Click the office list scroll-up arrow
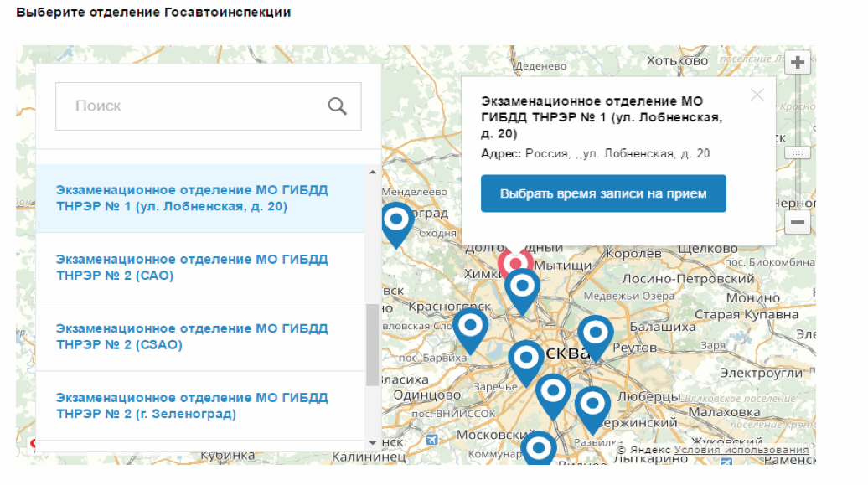868x485 pixels. coord(373,172)
